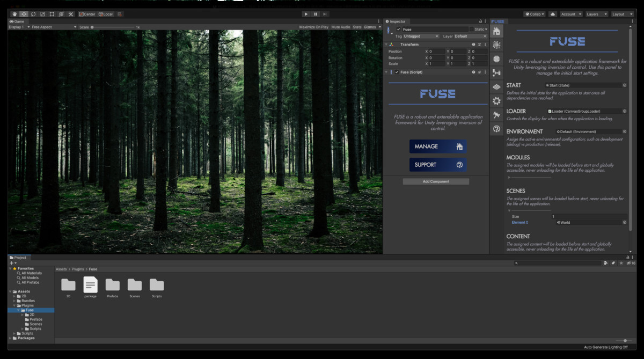Switch to the Project tab
The height and width of the screenshot is (359, 644).
click(18, 258)
